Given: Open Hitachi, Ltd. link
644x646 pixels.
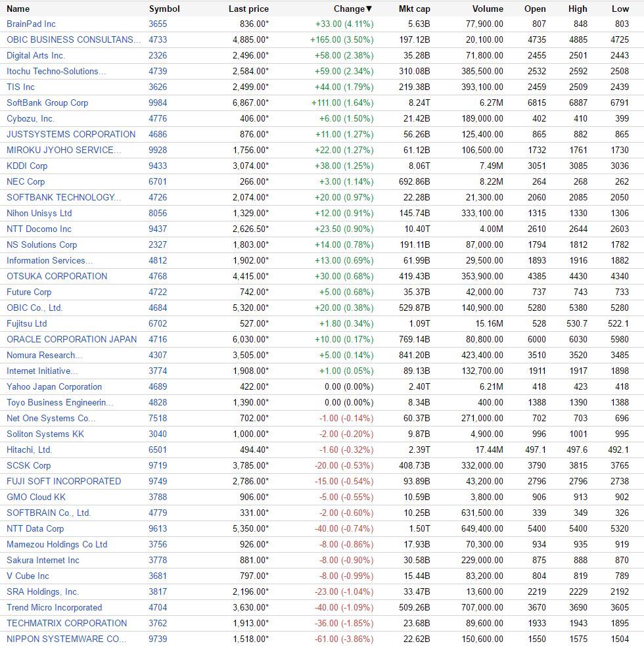Looking at the screenshot, I should pyautogui.click(x=30, y=450).
